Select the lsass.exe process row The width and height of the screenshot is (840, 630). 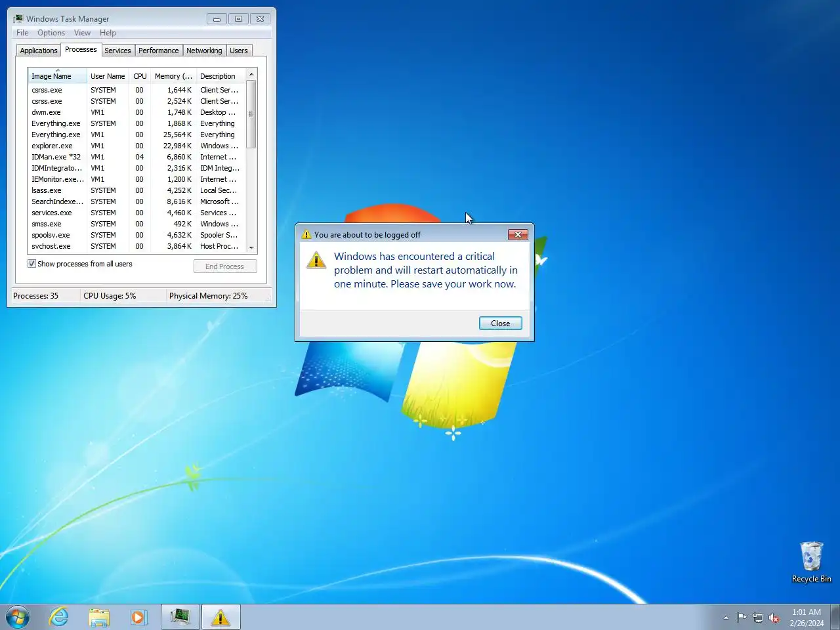click(x=136, y=190)
